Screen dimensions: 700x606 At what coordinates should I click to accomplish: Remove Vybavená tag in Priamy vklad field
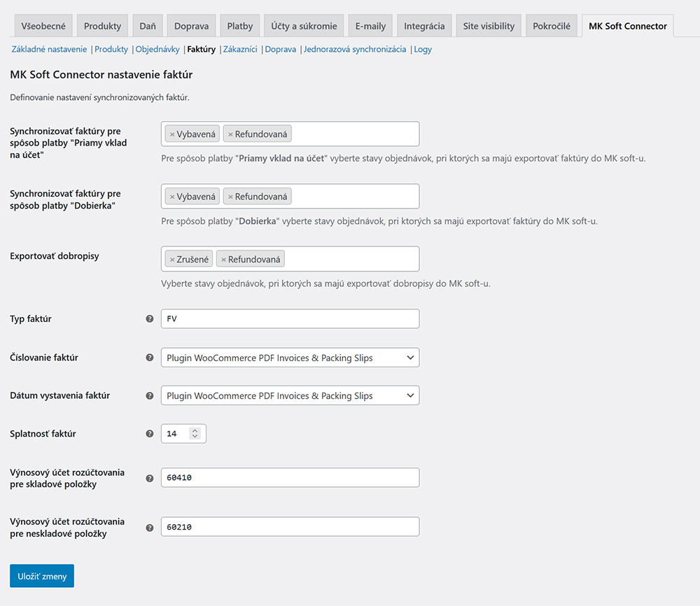coord(172,134)
